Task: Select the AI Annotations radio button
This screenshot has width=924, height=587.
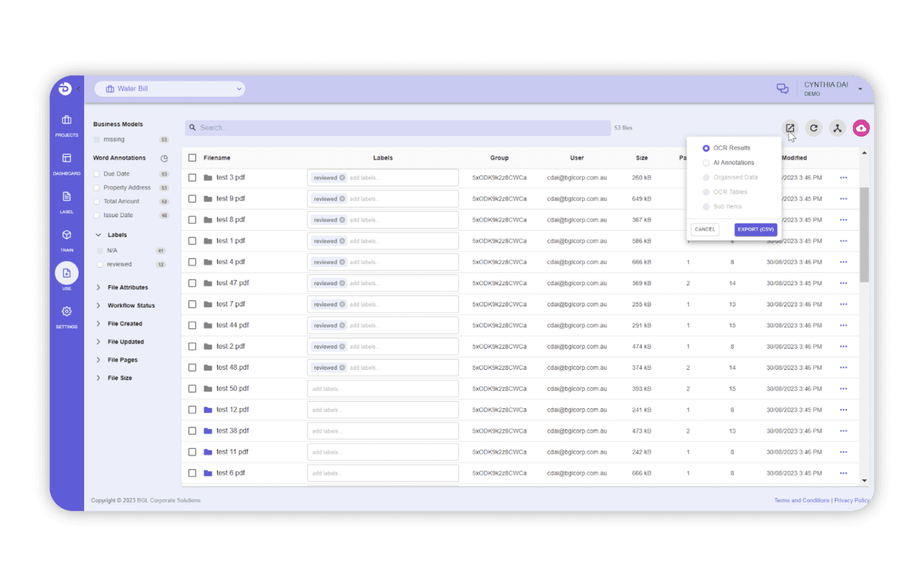Action: coord(706,162)
